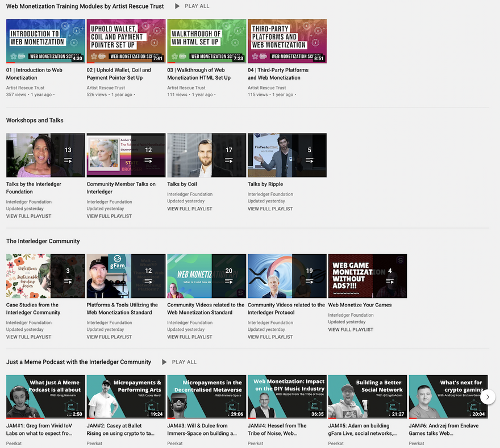Click the carousel next arrow in podcast row
This screenshot has height=448, width=500.
pyautogui.click(x=488, y=397)
